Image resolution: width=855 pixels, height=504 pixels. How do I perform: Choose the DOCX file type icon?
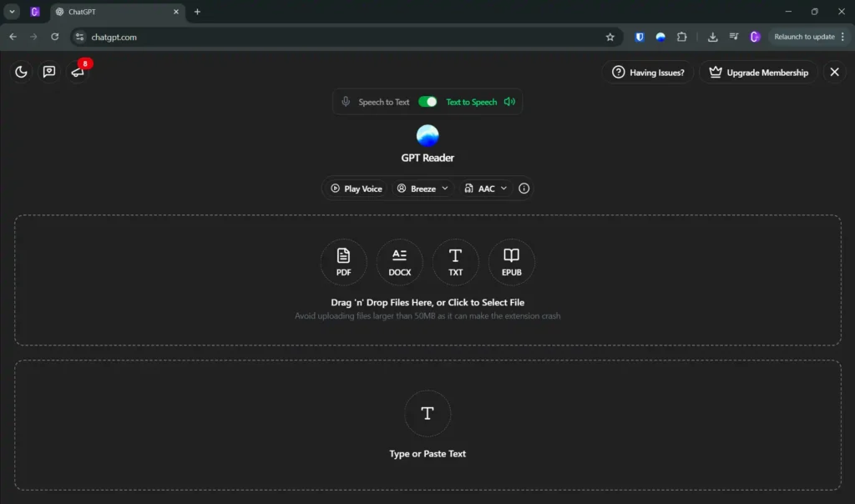point(400,262)
